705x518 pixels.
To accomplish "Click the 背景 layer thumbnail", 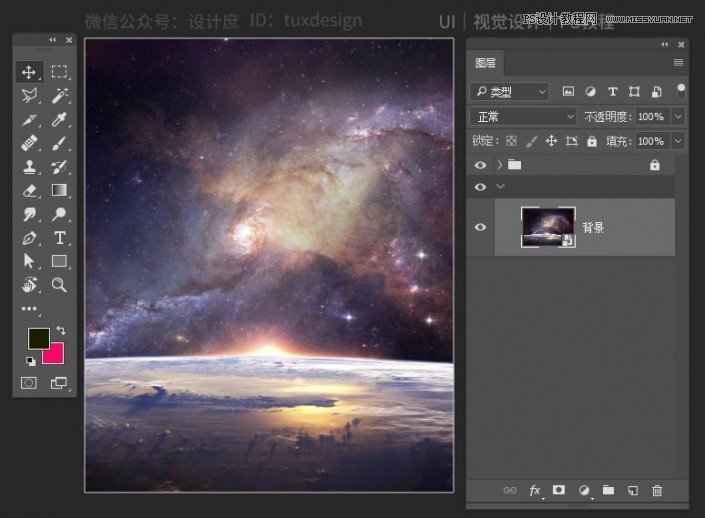I will tap(548, 227).
